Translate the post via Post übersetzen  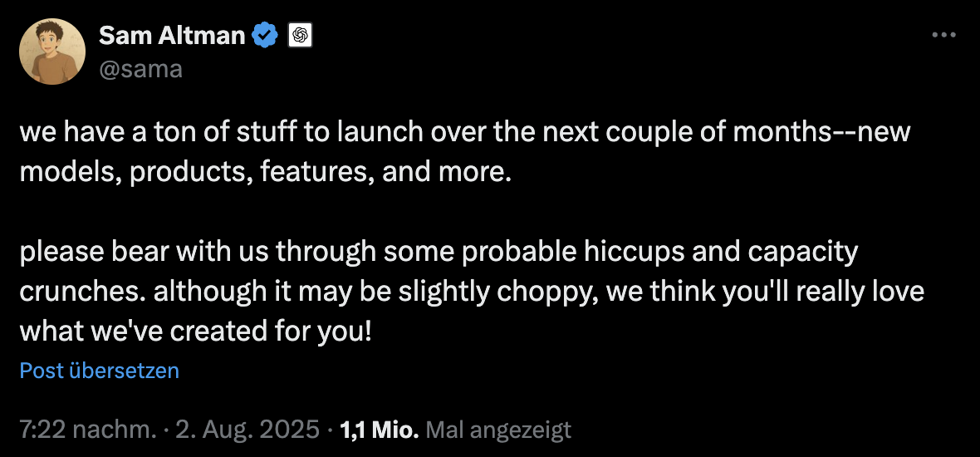coord(100,371)
